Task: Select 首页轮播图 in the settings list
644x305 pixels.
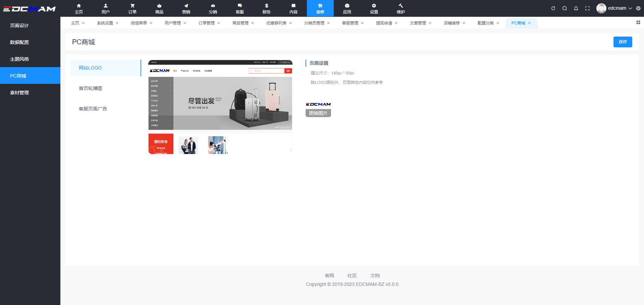Action: (x=91, y=88)
